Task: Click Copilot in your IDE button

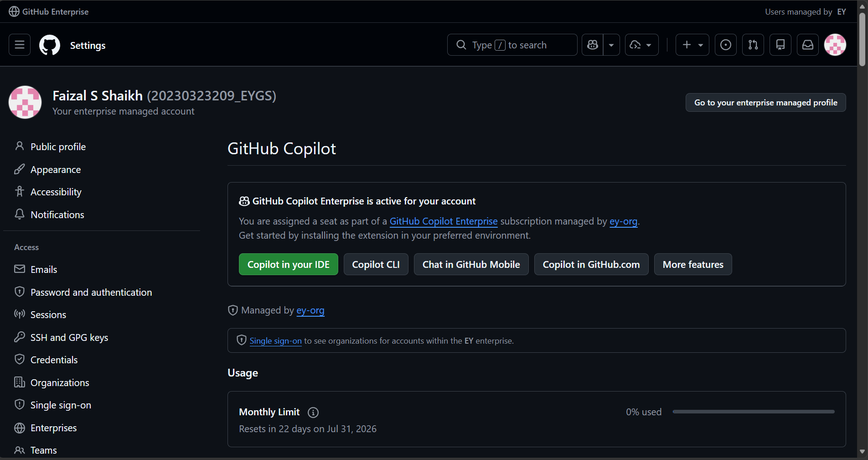Action: 289,264
